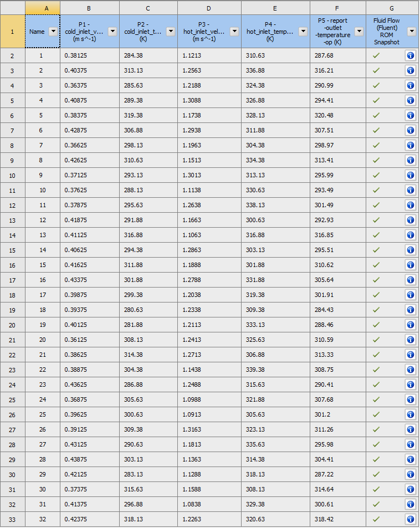
Task: Open the Name column filter dropdown
Action: click(x=53, y=32)
